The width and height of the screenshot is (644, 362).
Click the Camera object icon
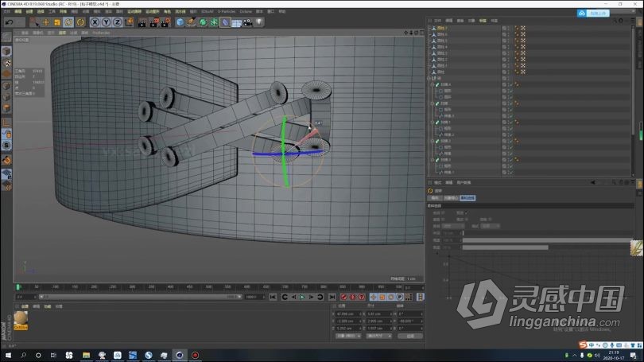click(247, 22)
